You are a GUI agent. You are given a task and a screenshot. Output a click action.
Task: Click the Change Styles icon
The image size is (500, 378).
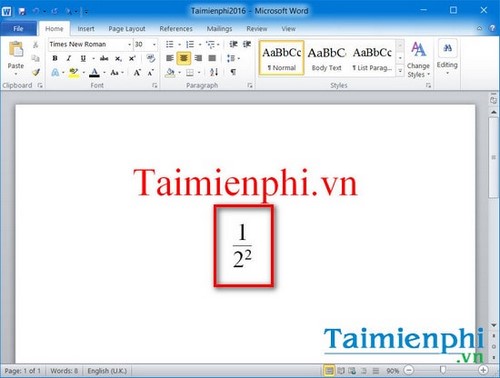coord(418,49)
